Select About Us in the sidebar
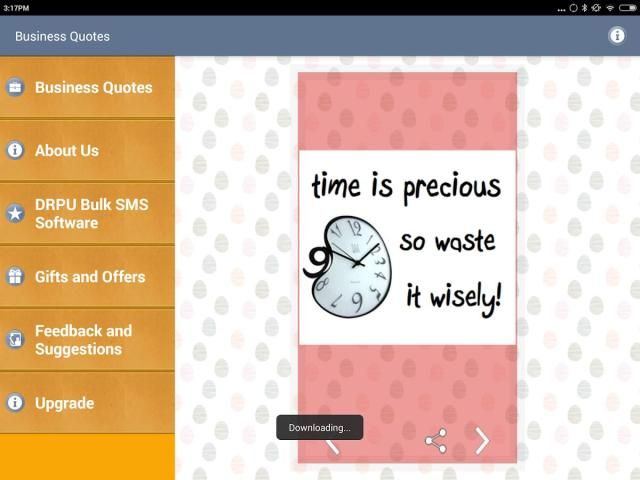This screenshot has width=640, height=480. 67,150
